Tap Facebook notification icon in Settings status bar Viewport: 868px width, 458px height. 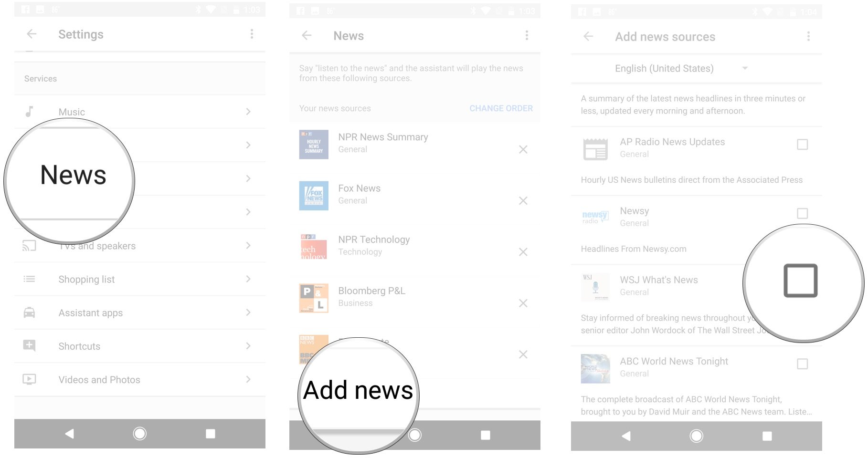point(25,10)
